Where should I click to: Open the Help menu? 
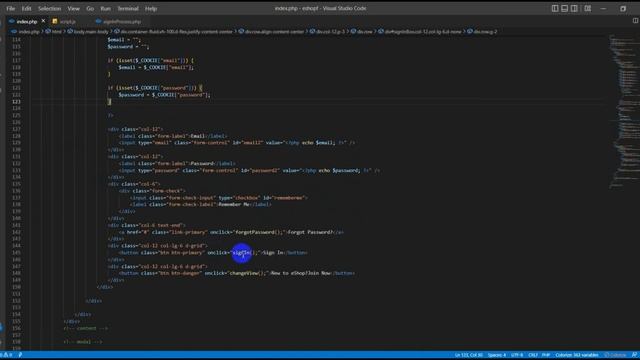(x=151, y=8)
